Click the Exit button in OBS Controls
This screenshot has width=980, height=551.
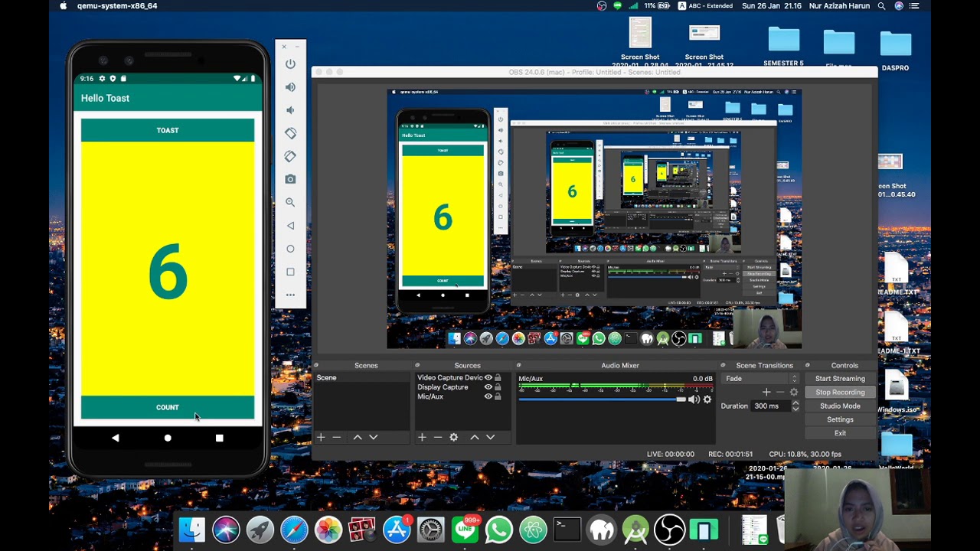click(x=840, y=433)
